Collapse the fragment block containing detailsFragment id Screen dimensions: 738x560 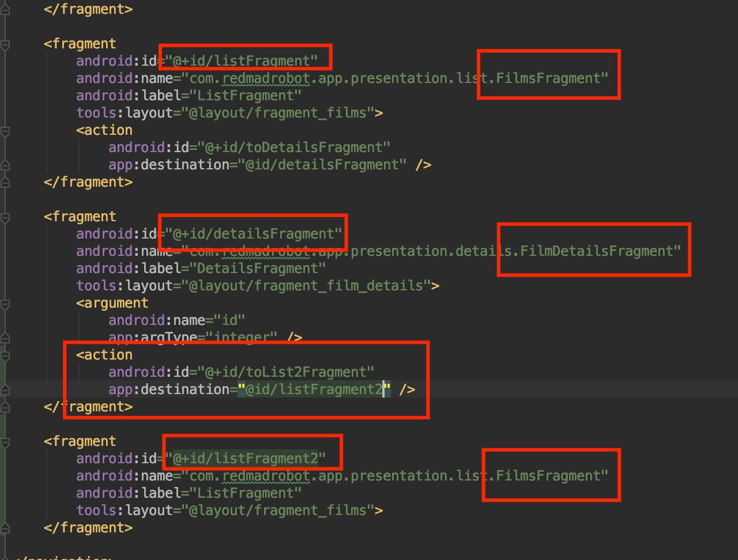[5, 217]
